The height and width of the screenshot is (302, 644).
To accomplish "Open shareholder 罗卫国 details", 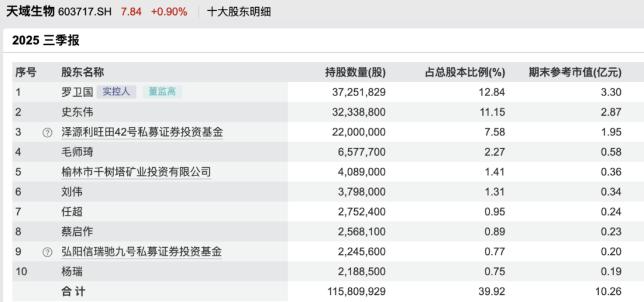I will [77, 93].
